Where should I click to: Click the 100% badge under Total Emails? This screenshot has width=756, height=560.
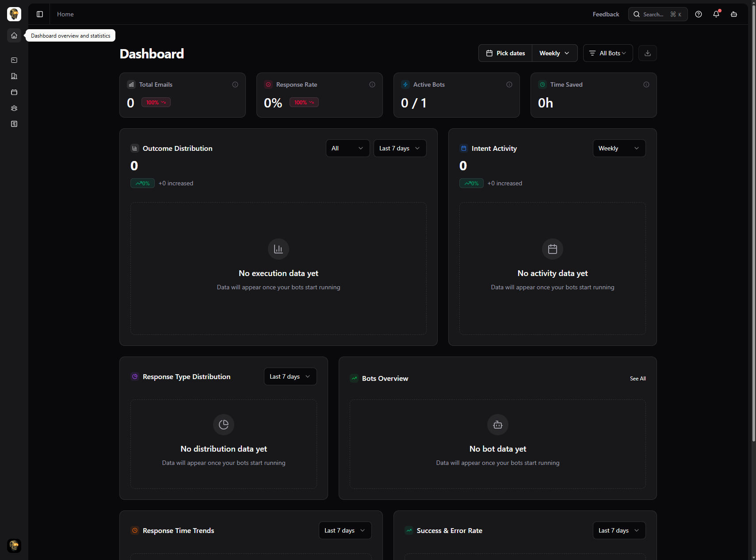tap(156, 102)
